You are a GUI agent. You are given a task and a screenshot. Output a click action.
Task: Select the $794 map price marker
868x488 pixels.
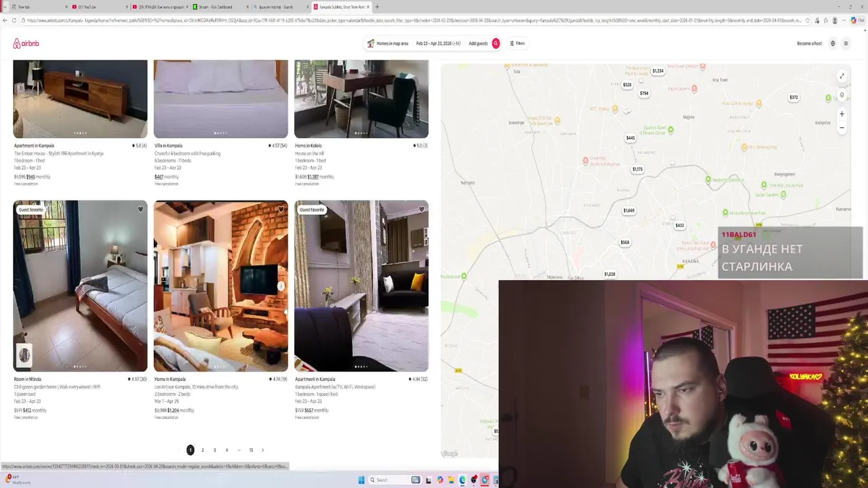click(x=644, y=94)
